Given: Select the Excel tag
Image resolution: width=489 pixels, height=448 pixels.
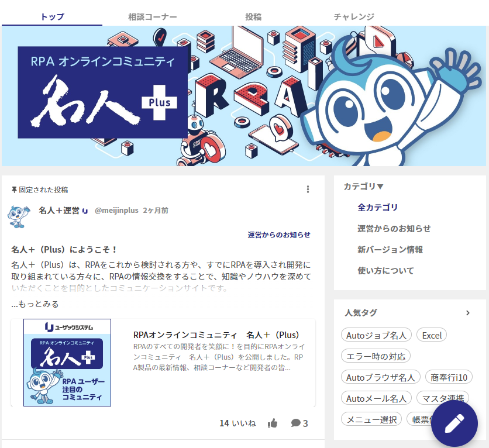Looking at the screenshot, I should click(x=432, y=335).
